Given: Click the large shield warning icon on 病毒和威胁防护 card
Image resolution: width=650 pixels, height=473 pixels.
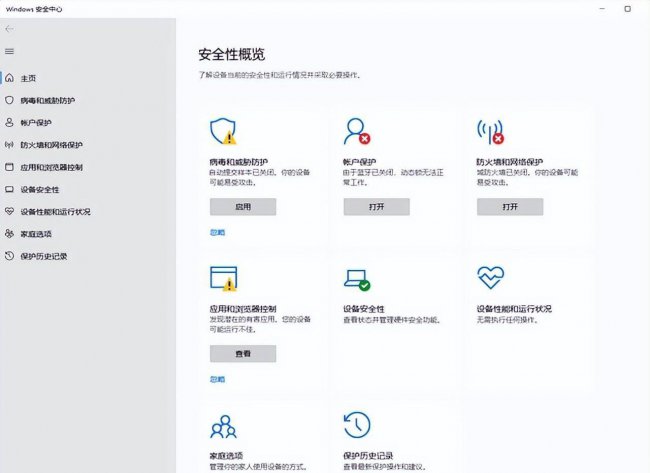Looking at the screenshot, I should point(223,131).
